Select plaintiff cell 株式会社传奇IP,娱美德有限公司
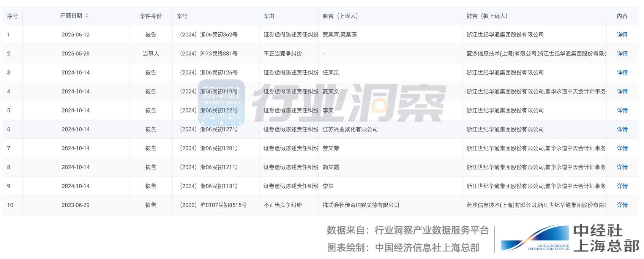 (x=361, y=205)
